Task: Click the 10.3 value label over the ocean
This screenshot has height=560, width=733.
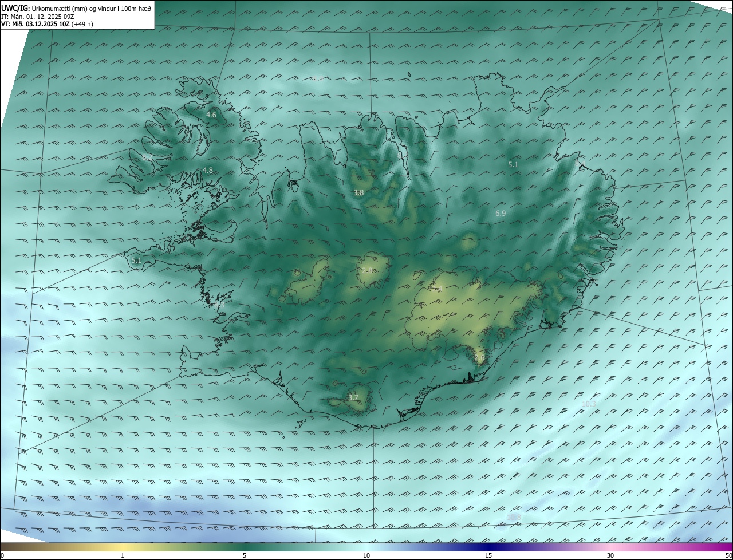Action: (x=589, y=404)
